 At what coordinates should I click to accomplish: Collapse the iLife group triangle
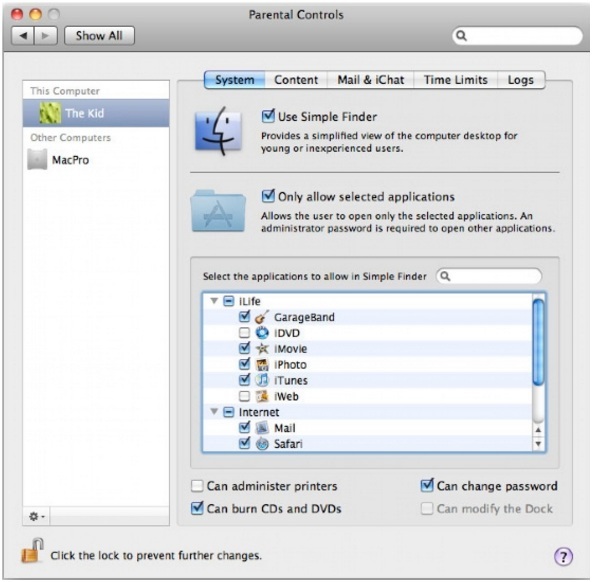click(x=214, y=301)
